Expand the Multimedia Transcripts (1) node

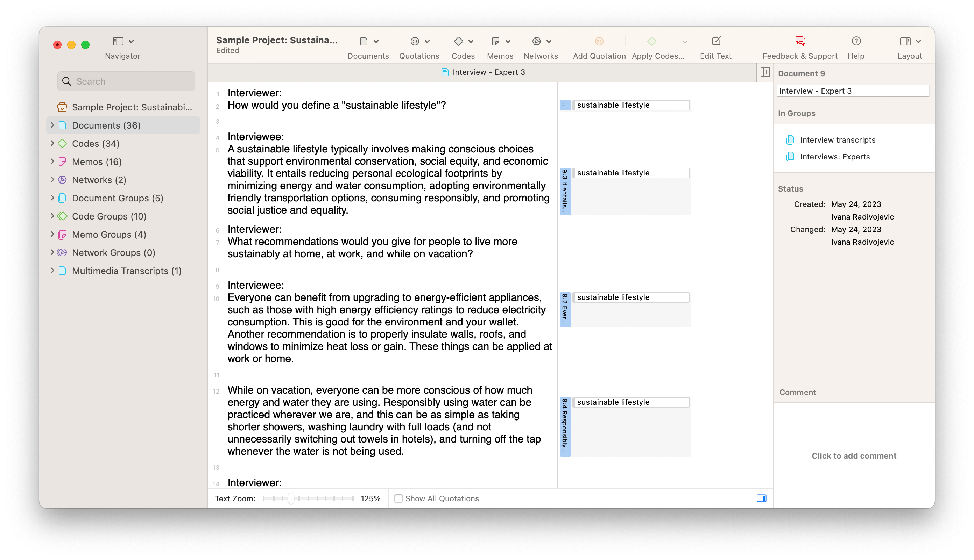click(x=52, y=270)
